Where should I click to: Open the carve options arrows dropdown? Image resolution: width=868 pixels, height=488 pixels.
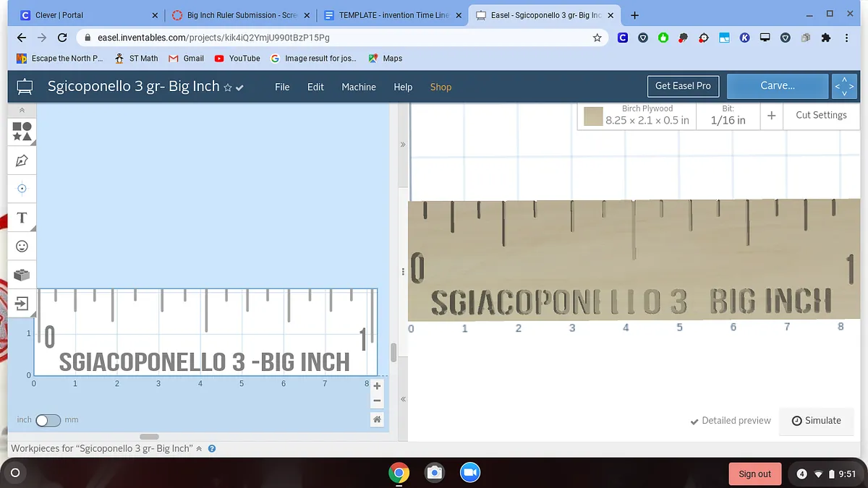tap(844, 86)
